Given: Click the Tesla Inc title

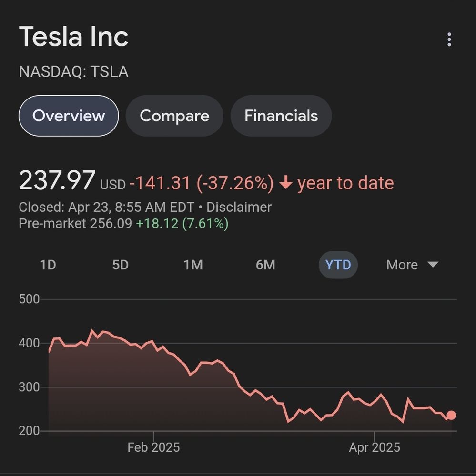Looking at the screenshot, I should click(x=74, y=37).
